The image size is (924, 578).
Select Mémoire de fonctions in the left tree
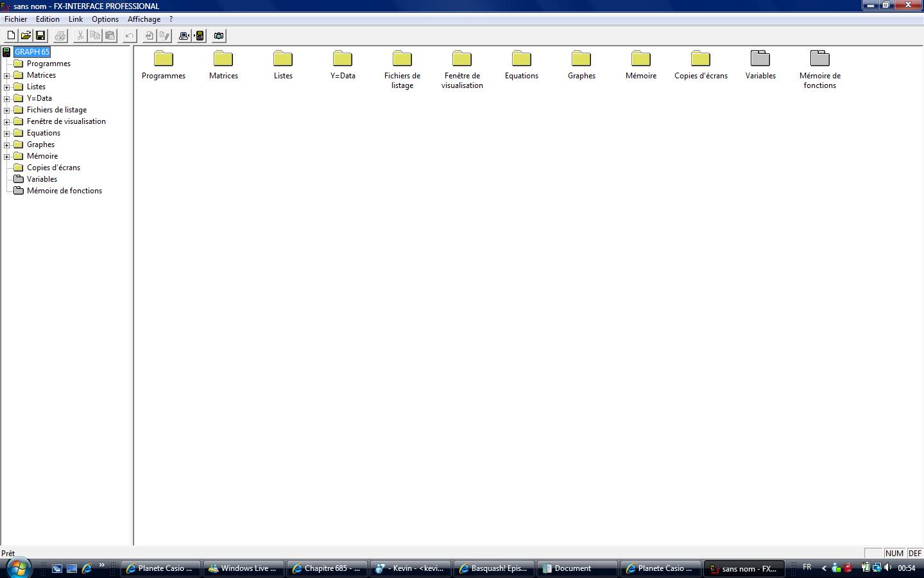click(x=64, y=191)
